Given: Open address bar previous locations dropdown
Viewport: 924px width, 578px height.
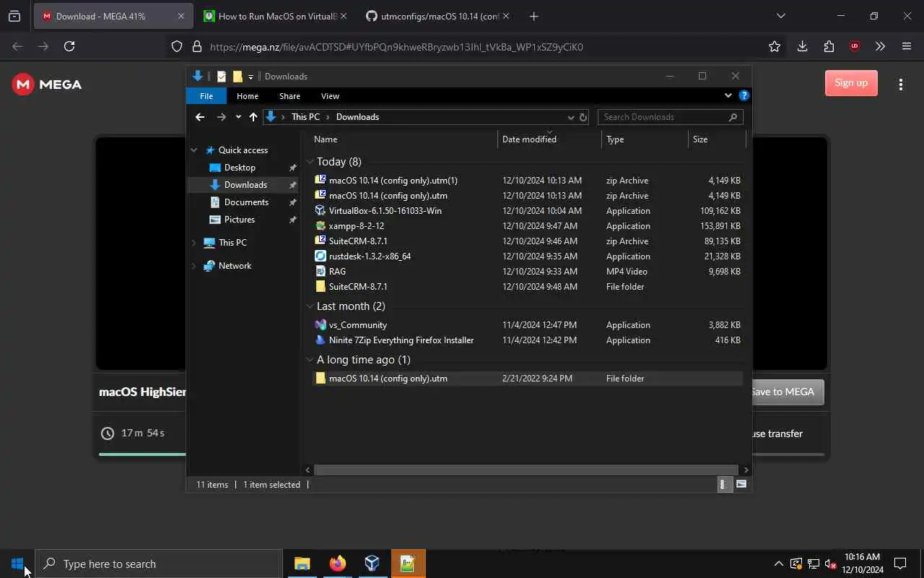Looking at the screenshot, I should tap(570, 117).
